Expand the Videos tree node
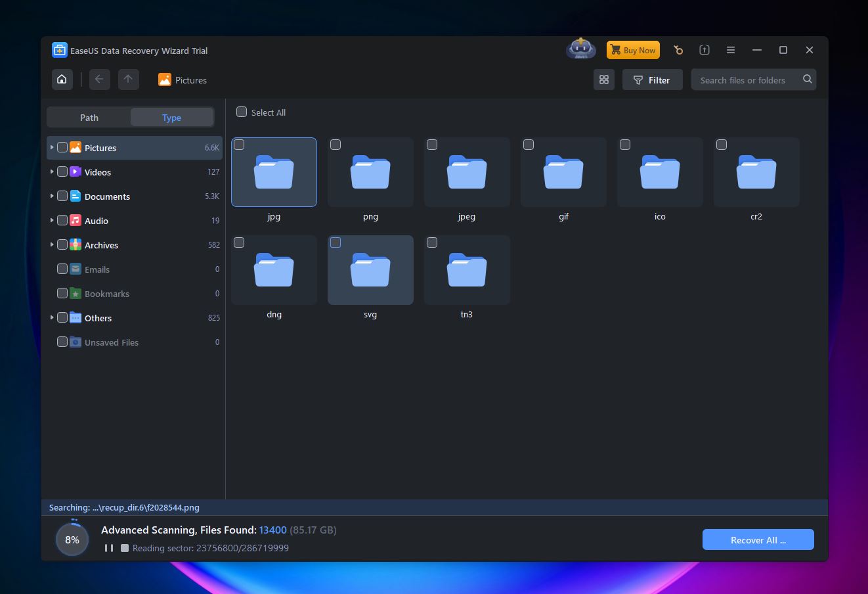Screen dimensions: 868x594 coord(52,171)
